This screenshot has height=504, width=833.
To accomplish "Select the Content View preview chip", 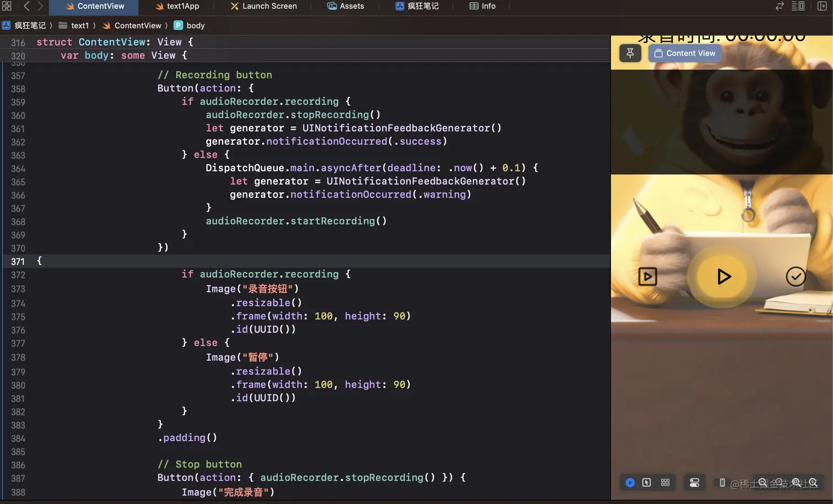I will click(x=685, y=53).
